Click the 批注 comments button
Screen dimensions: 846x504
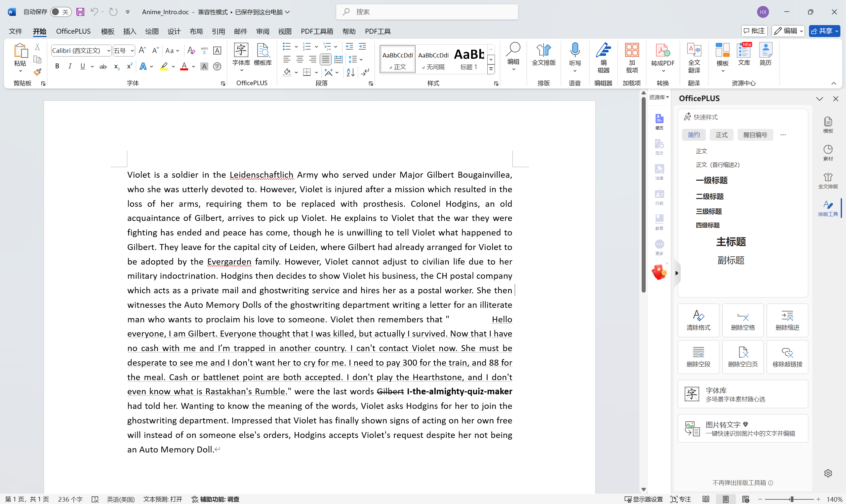point(754,31)
